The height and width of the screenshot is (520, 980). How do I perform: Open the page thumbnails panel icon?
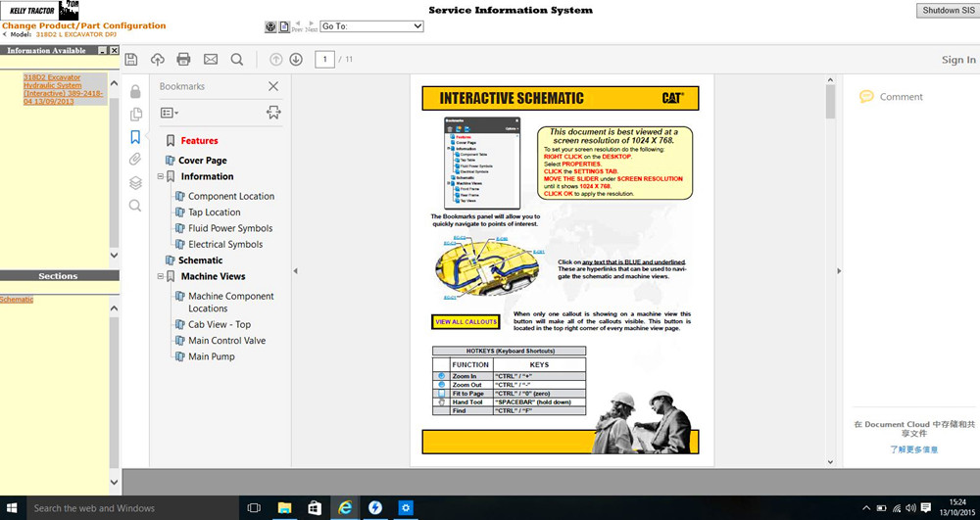coord(135,115)
